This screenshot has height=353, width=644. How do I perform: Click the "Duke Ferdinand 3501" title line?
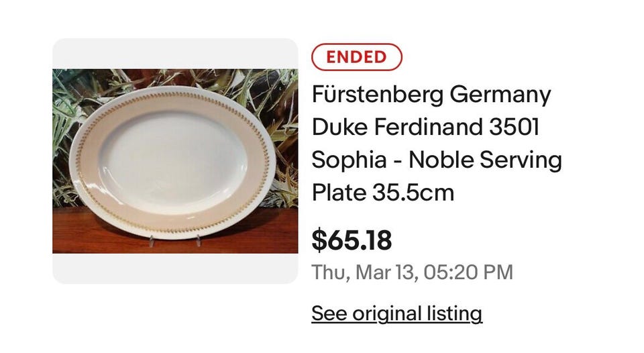(425, 128)
